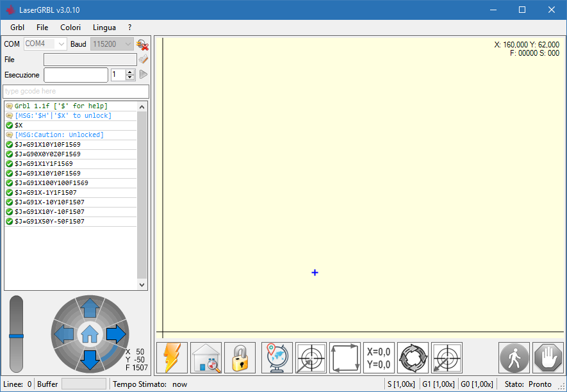The width and height of the screenshot is (567, 392).
Task: Select the $J=G91X50Y-50F1507 line
Action: [71, 222]
